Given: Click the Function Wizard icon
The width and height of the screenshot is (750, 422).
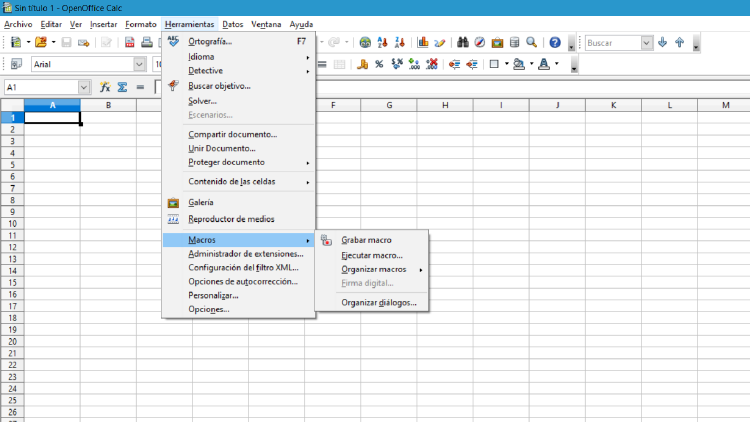Looking at the screenshot, I should tap(104, 88).
